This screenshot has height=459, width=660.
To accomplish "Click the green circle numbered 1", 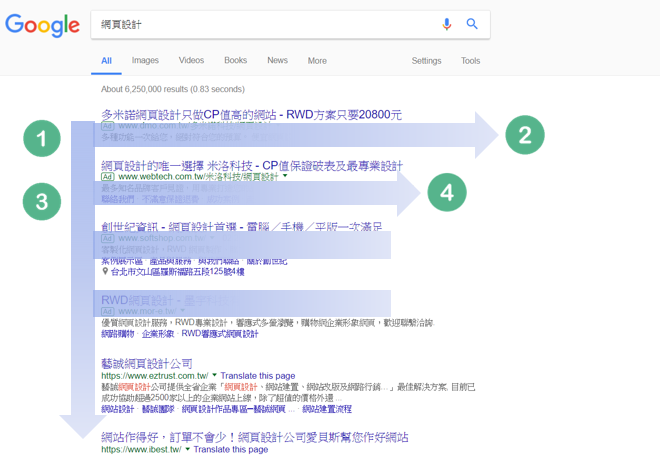I will [x=42, y=140].
